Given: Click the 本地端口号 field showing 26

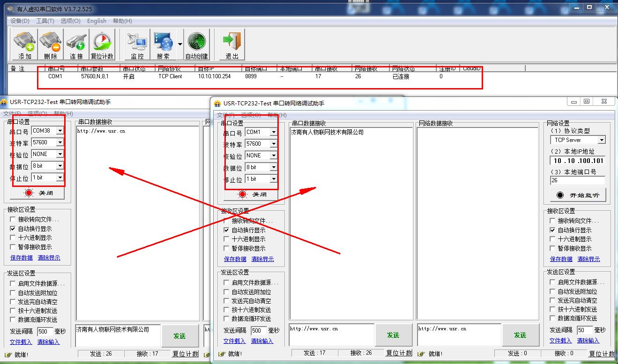Looking at the screenshot, I should [x=577, y=180].
